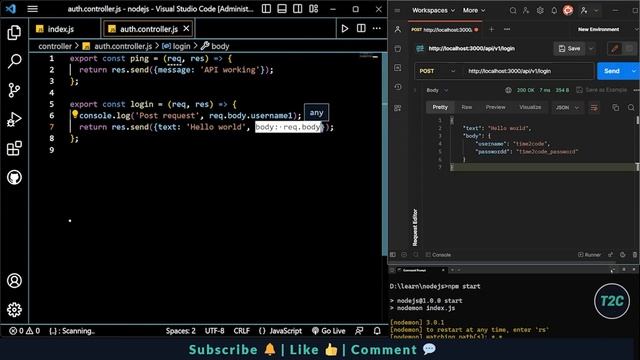This screenshot has width=640, height=360.
Task: Open the POST method dropdown
Action: point(437,71)
